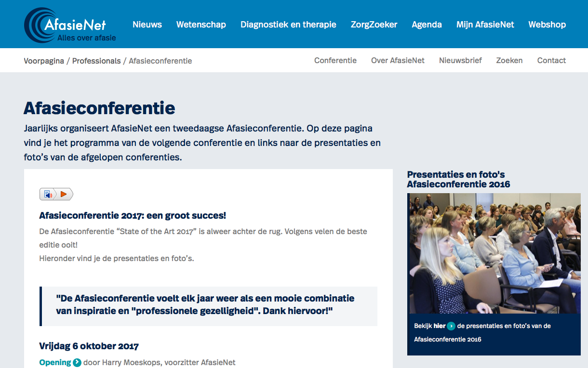
Task: Click the 'Jaarlijks organiseert AfasieNet' intro paragraph
Action: 202,143
